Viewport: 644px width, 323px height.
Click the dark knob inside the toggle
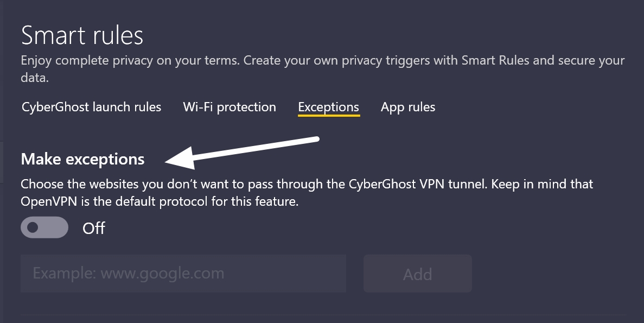[33, 227]
